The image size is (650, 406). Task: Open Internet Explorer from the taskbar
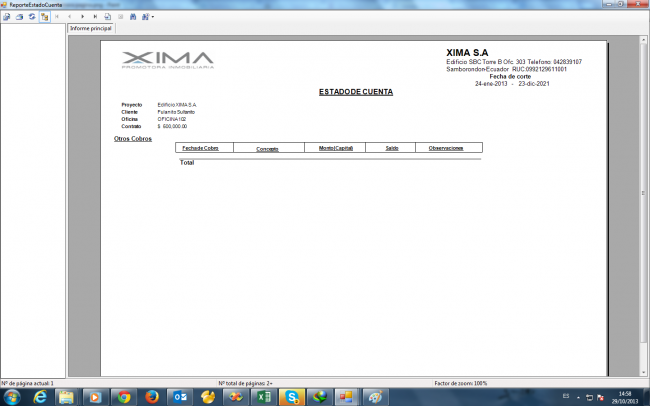[x=40, y=397]
